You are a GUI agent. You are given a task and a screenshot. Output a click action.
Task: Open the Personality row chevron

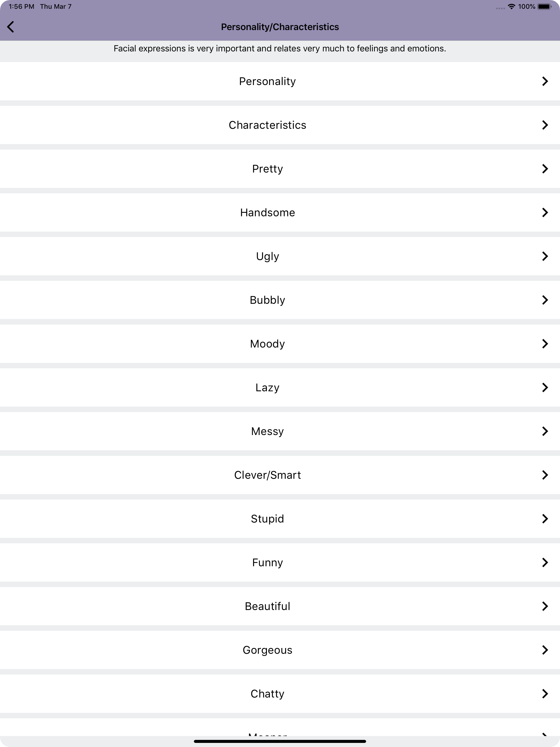(x=544, y=81)
